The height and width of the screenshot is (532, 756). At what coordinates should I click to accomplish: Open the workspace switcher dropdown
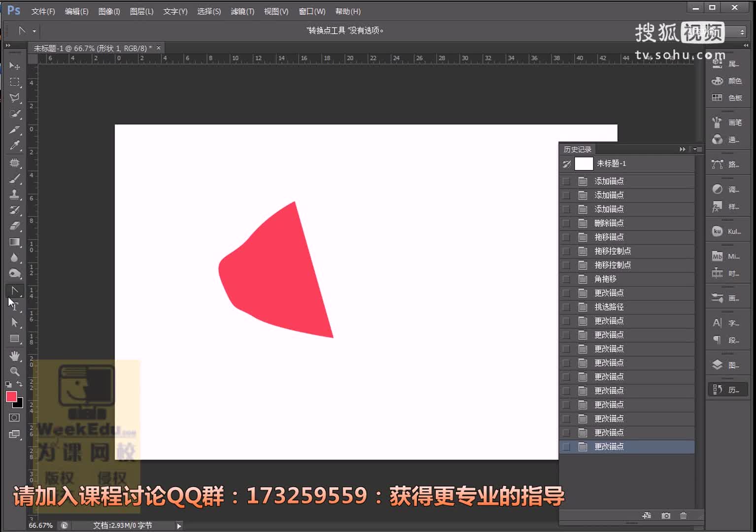point(742,32)
